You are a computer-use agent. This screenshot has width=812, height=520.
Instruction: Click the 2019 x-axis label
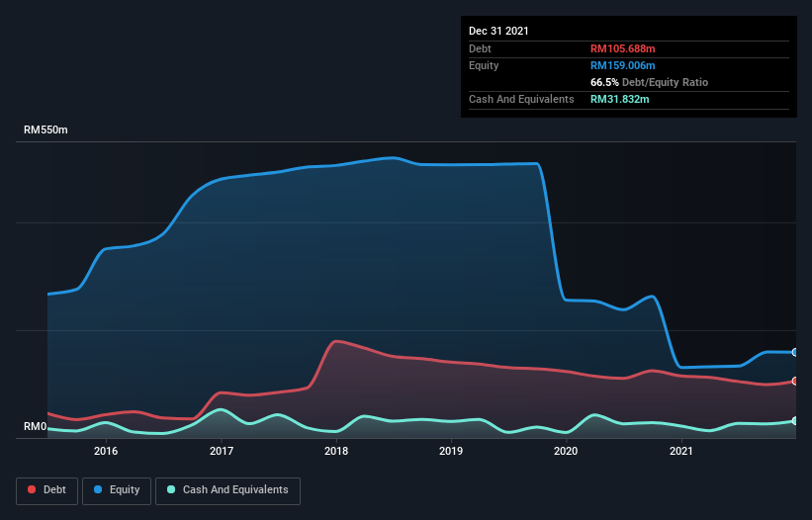click(451, 451)
